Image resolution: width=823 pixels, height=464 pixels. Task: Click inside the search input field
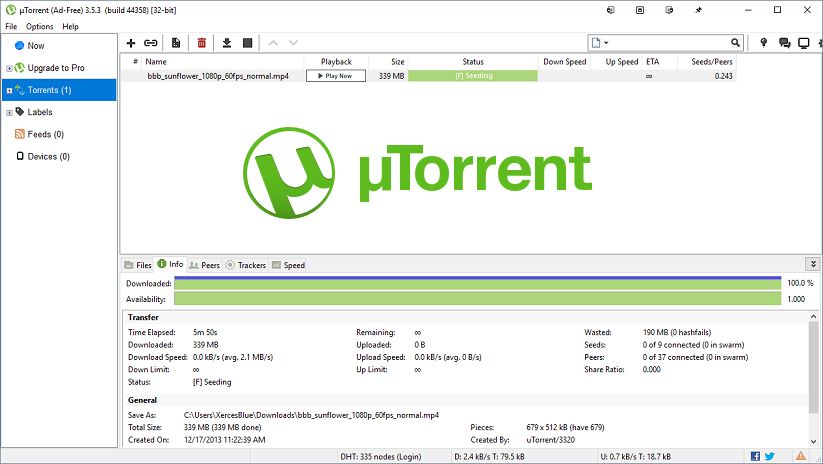tap(669, 43)
